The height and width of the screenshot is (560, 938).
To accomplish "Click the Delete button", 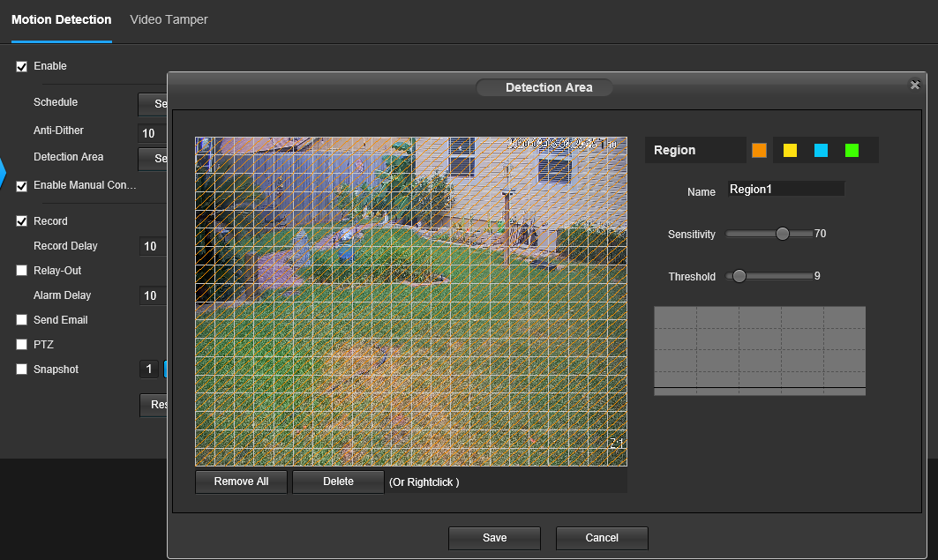I will tap(338, 482).
